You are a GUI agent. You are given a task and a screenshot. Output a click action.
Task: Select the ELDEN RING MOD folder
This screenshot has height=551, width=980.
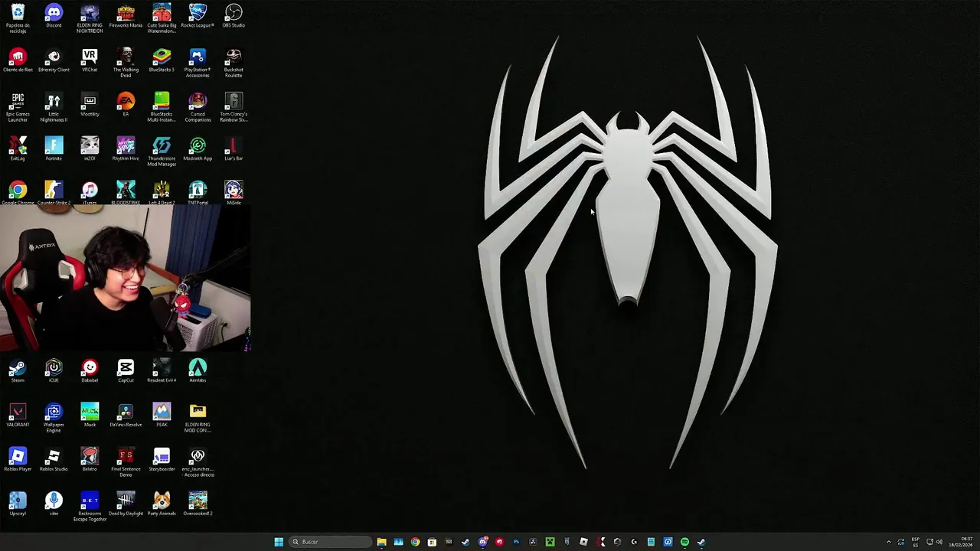coord(198,418)
